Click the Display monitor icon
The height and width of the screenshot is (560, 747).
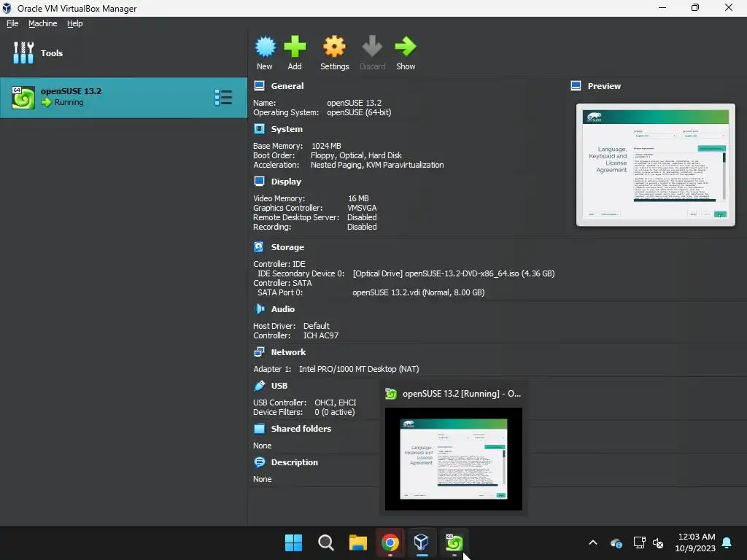pos(259,182)
